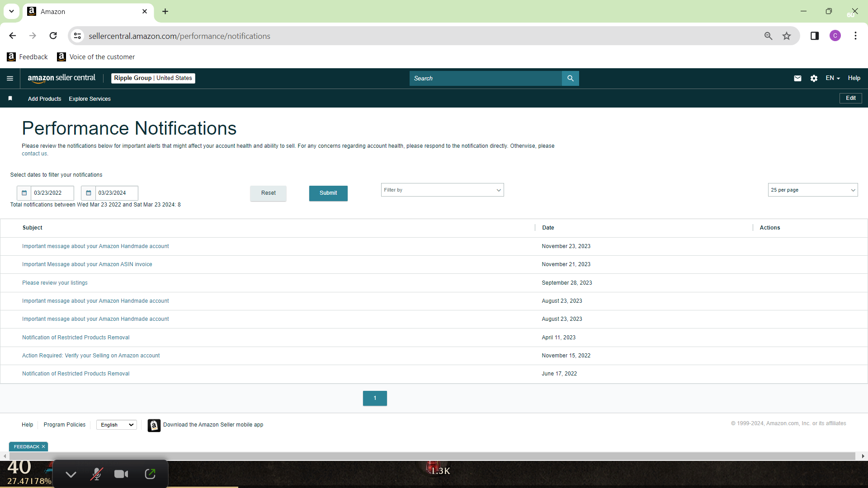This screenshot has width=868, height=488.
Task: Open the Chrome three-dot menu
Action: click(855, 36)
